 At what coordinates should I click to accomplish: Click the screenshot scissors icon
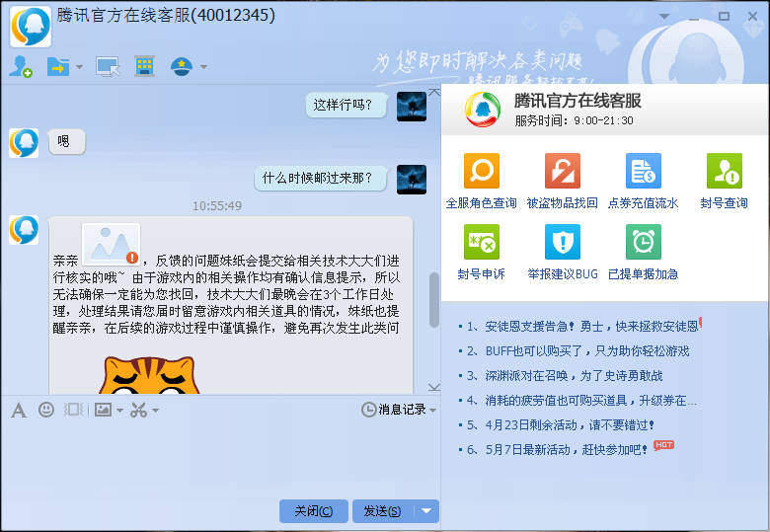pos(138,410)
